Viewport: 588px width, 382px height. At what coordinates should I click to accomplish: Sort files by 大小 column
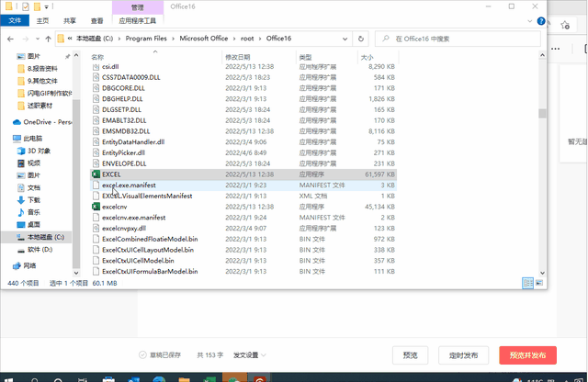click(x=367, y=57)
